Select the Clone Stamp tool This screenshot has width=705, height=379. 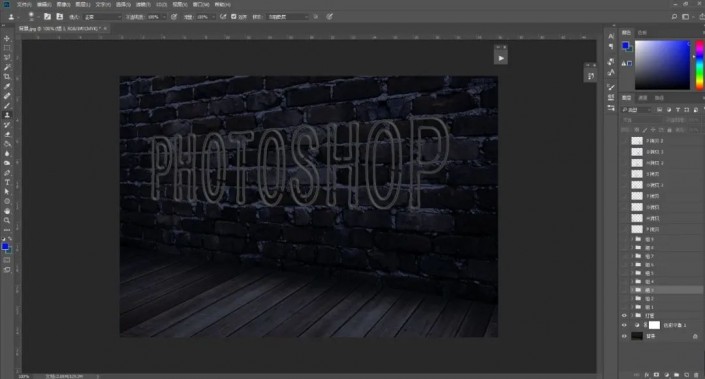point(7,115)
